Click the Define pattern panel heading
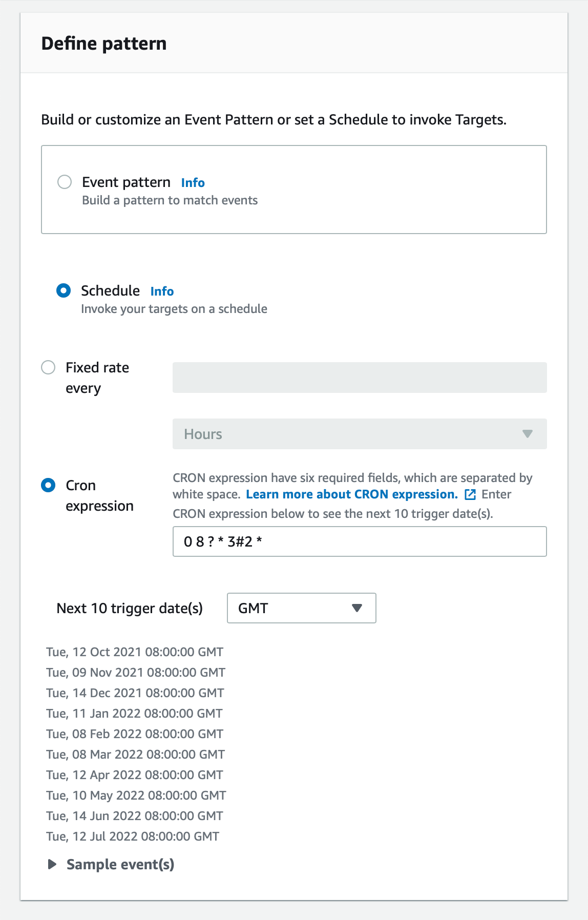Image resolution: width=588 pixels, height=920 pixels. 104,44
